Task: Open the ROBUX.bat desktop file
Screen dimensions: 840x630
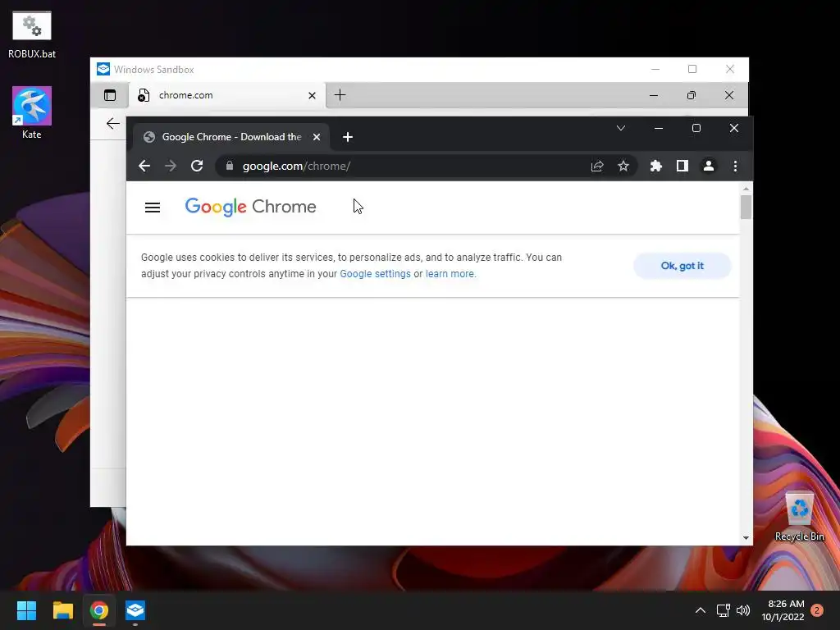Action: [32, 34]
